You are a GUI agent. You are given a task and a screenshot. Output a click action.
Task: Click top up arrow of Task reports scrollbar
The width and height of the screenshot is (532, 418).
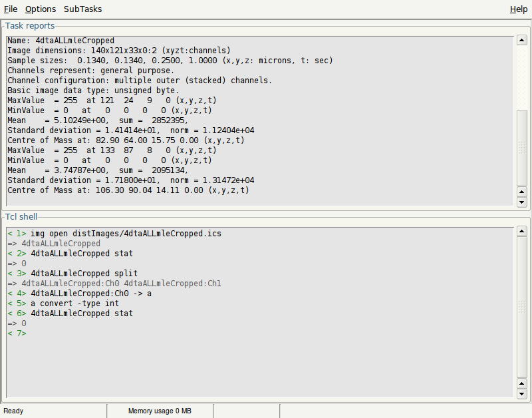pyautogui.click(x=521, y=40)
